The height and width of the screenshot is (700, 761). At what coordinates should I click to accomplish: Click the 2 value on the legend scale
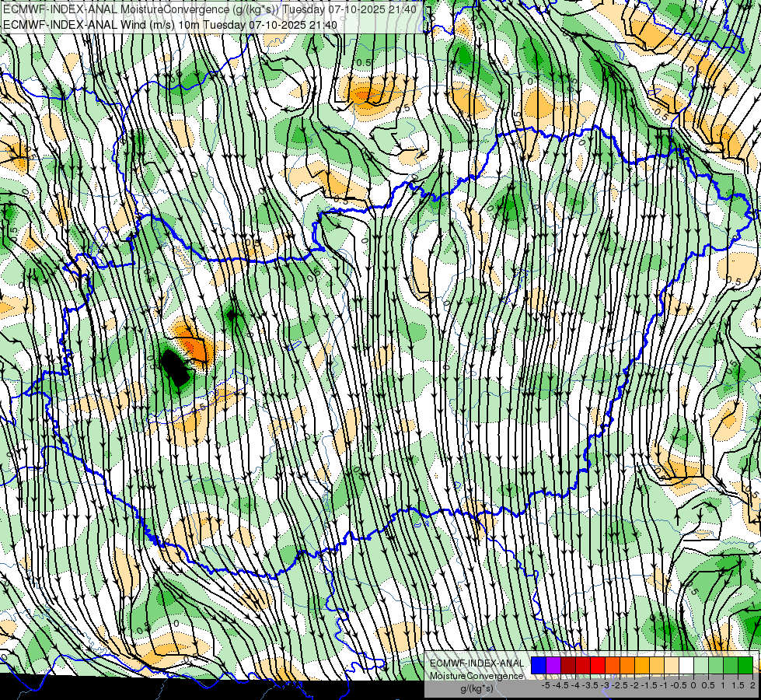point(752,685)
